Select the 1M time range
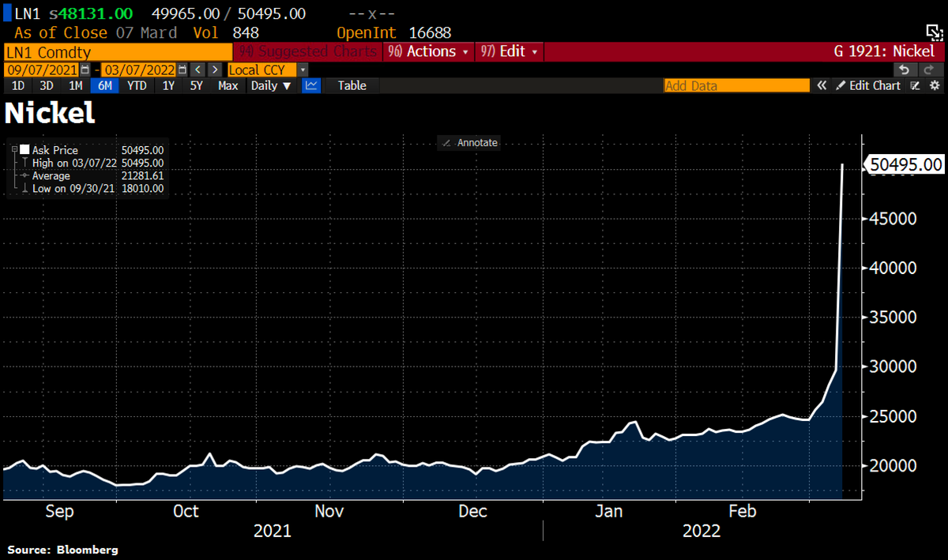Viewport: 948px width, 560px height. tap(76, 85)
